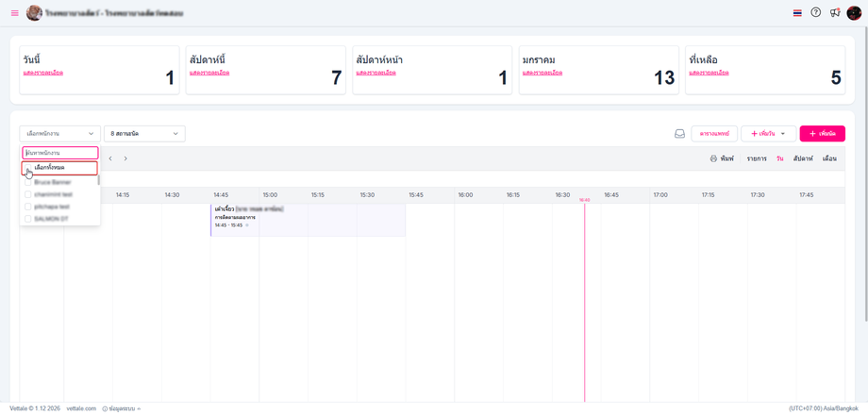Expand the '+ เพิ่มวัน' dropdown button
This screenshot has width=868, height=415.
point(768,134)
